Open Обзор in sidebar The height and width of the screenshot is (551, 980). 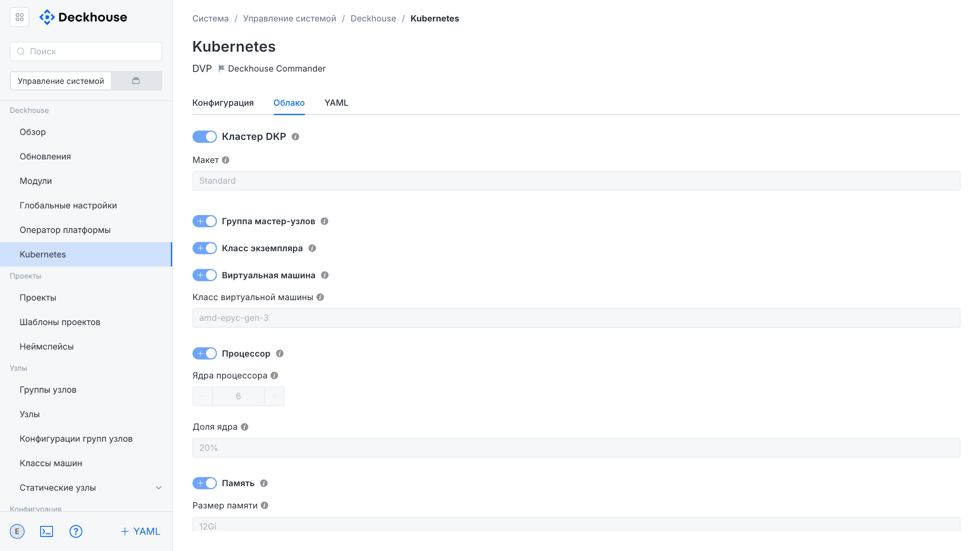[x=86, y=132]
